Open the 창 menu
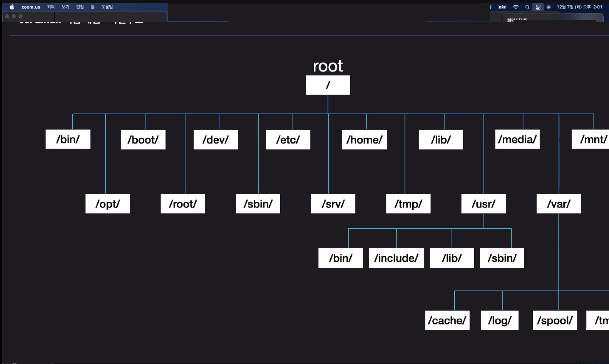This screenshot has height=364, width=609. coord(92,7)
